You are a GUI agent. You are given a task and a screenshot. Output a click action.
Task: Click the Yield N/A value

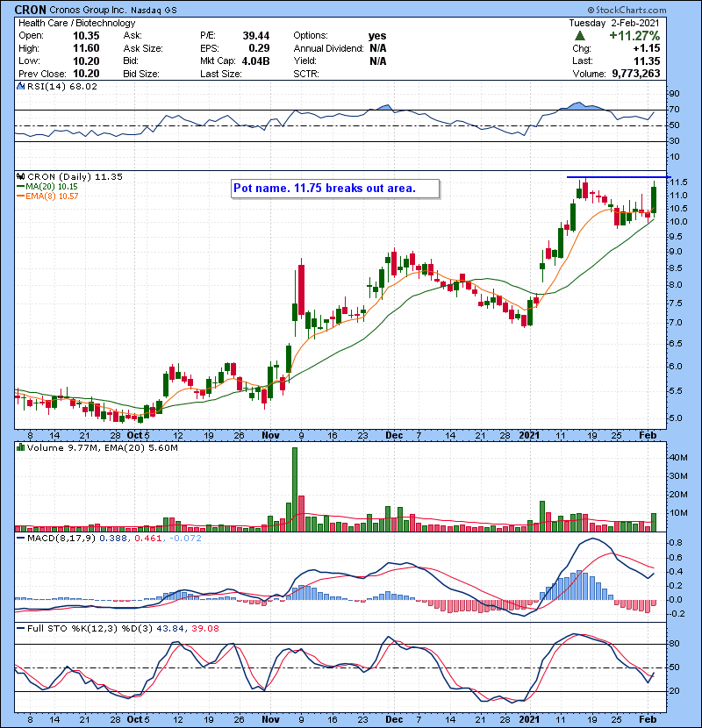point(378,61)
